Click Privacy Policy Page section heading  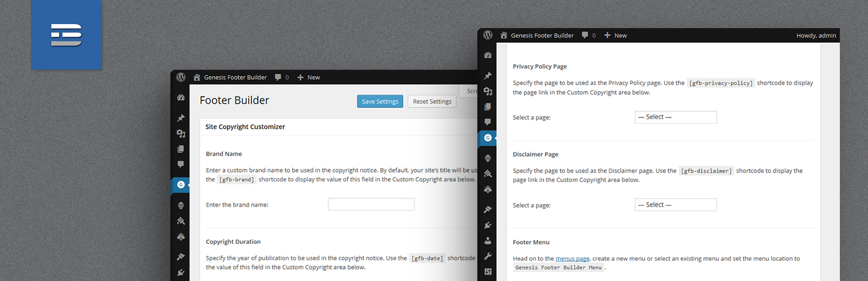pyautogui.click(x=540, y=66)
